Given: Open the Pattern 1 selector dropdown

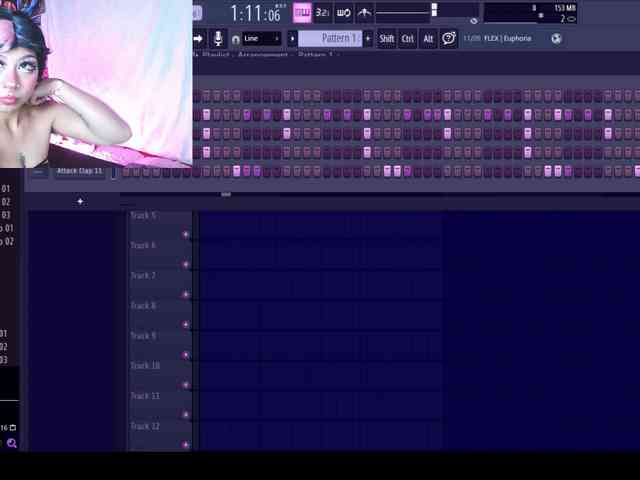Looking at the screenshot, I should 330,39.
